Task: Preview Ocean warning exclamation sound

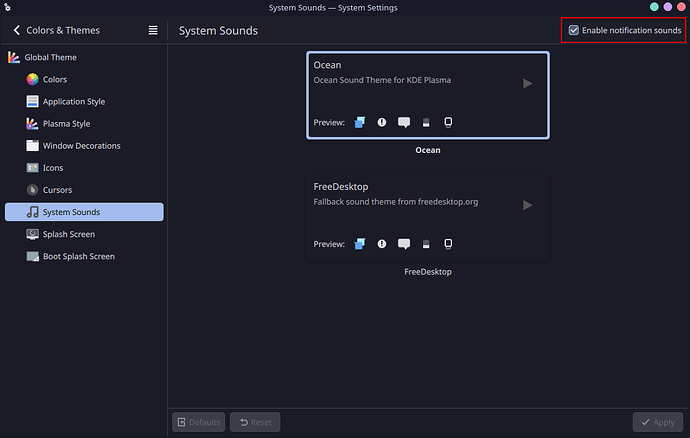Action: tap(382, 122)
